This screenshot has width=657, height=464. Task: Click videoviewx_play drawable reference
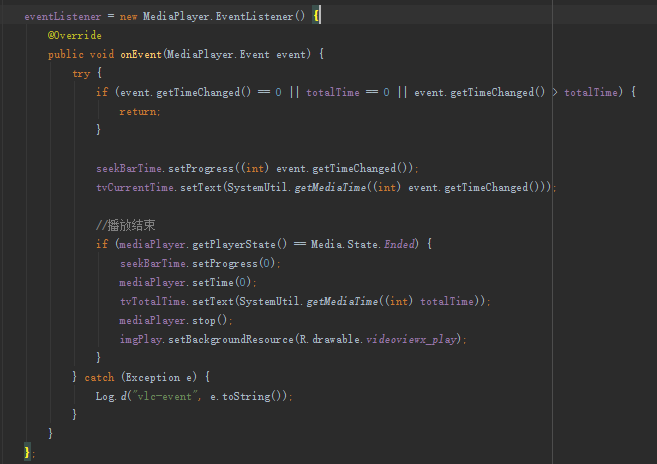click(x=411, y=340)
